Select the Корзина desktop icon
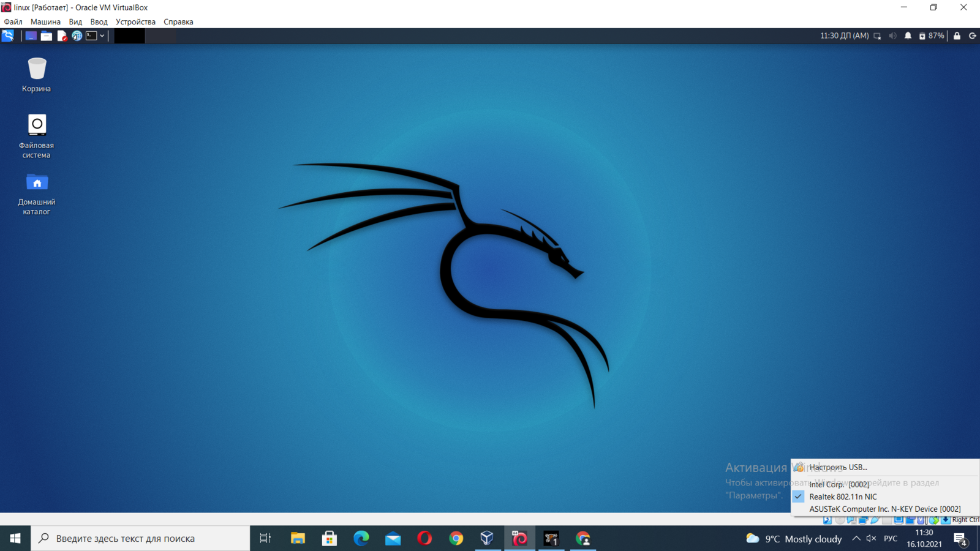This screenshot has height=551, width=980. [x=37, y=75]
